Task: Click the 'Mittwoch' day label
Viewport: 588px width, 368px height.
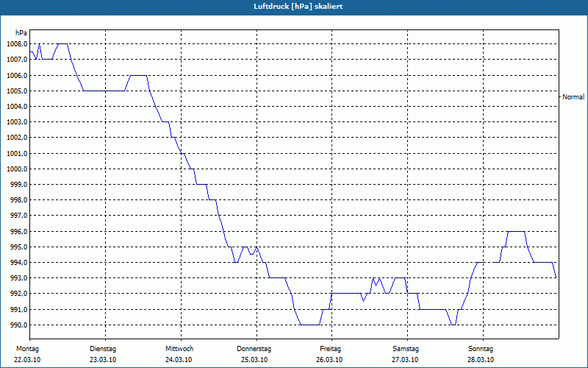Action: tap(179, 349)
